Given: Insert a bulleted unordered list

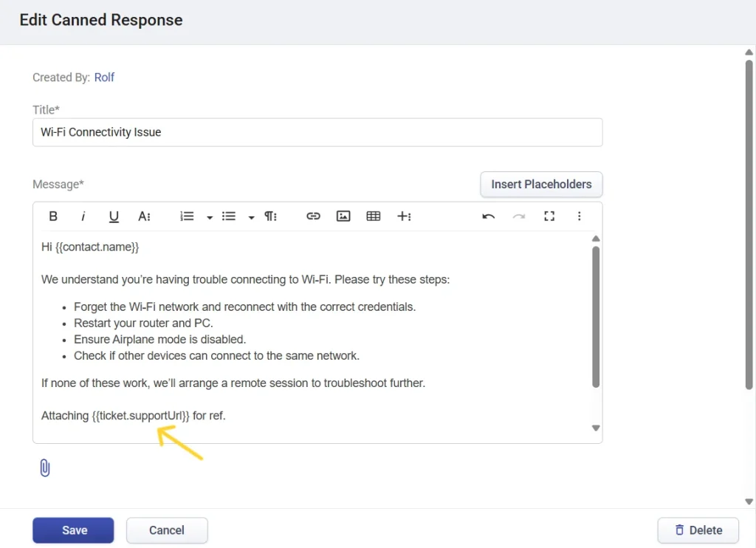Looking at the screenshot, I should click(229, 216).
